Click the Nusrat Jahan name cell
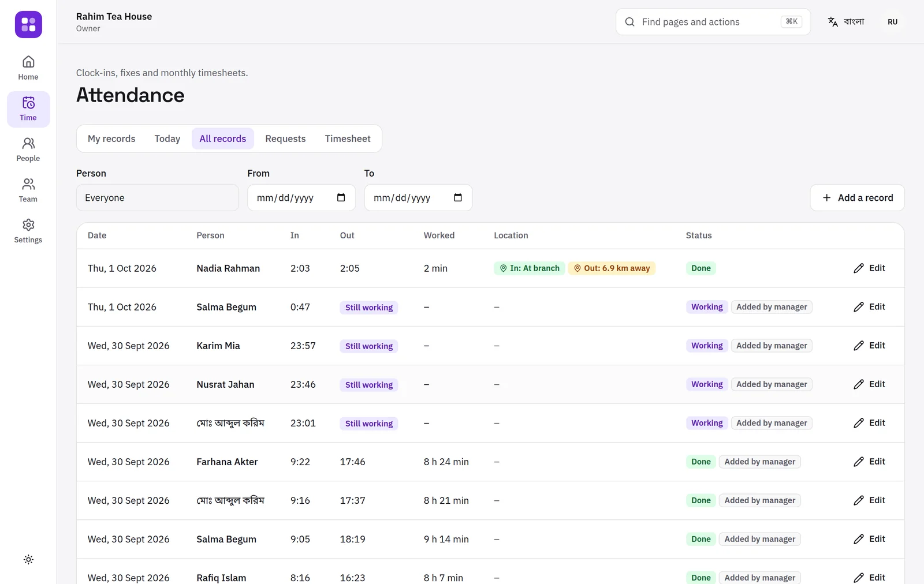Viewport: 924px width, 584px height. click(225, 384)
